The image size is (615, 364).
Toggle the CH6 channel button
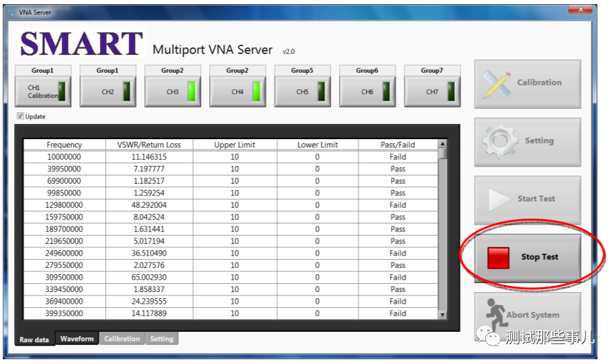[367, 92]
